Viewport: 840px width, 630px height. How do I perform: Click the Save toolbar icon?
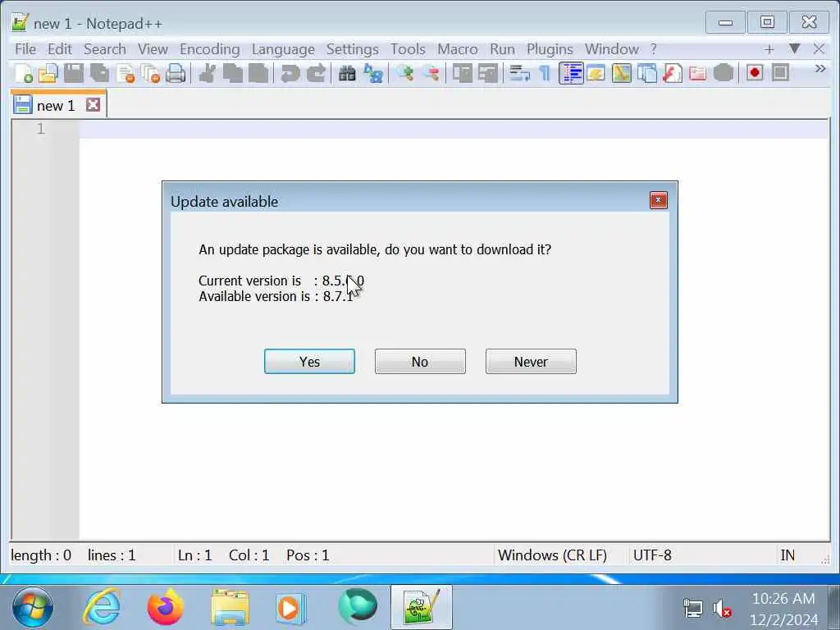73,73
